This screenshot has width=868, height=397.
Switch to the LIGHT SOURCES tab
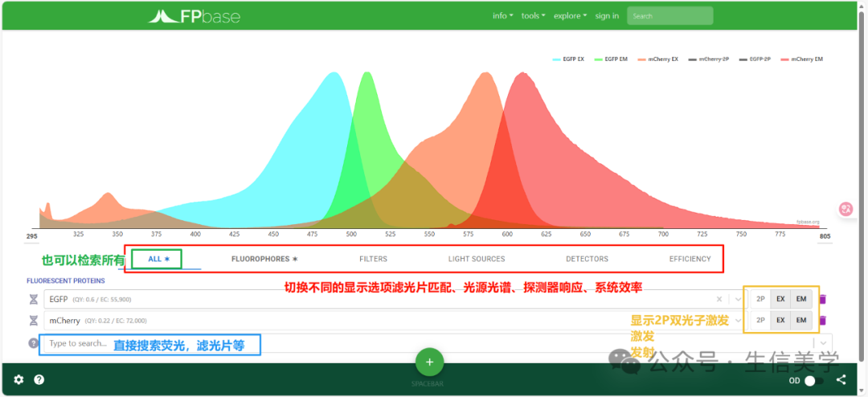point(477,259)
